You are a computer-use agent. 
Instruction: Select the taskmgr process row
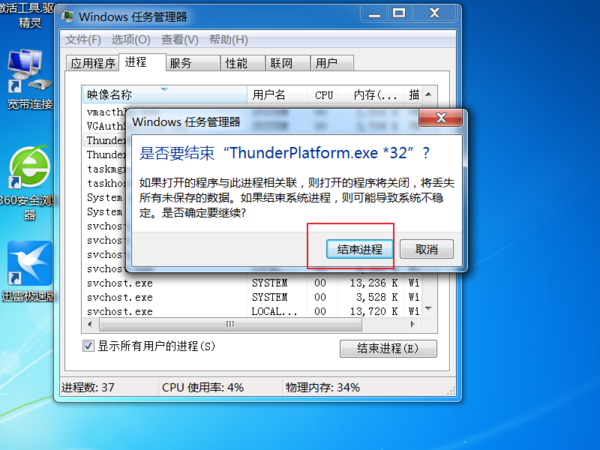click(x=105, y=169)
